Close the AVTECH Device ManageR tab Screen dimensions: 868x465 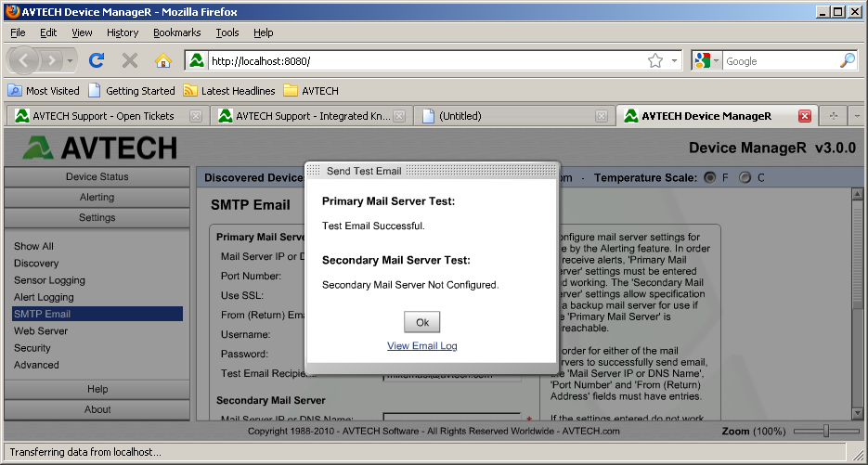coord(805,116)
